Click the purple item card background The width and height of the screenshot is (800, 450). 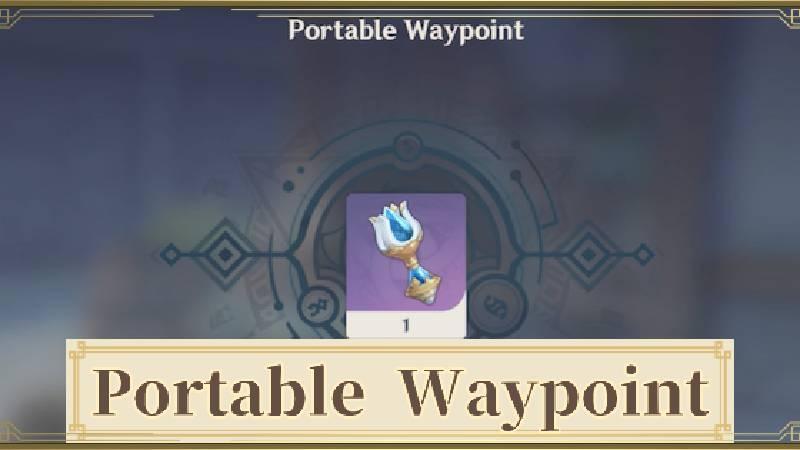[x=406, y=253]
